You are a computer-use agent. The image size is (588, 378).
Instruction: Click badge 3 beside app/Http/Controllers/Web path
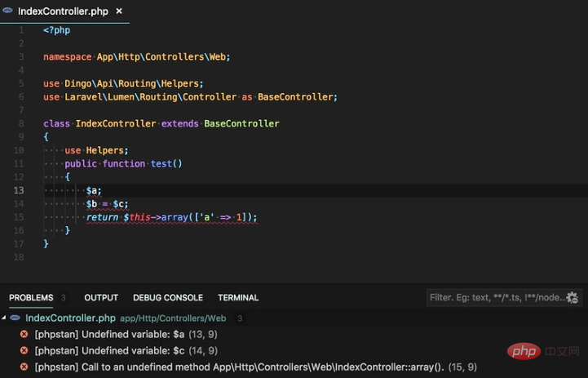coord(240,318)
